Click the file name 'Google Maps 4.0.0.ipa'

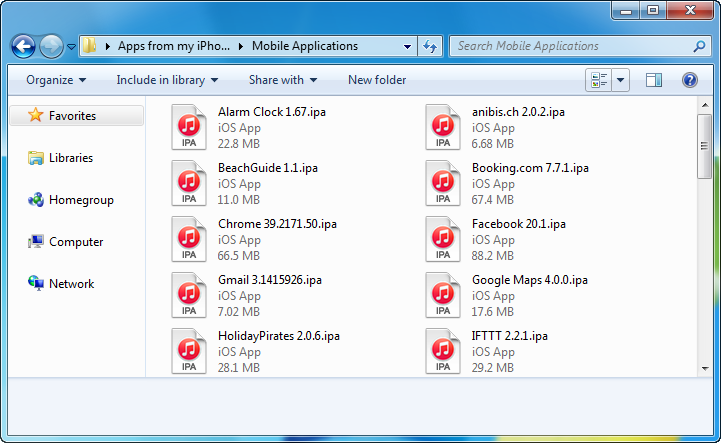coord(530,280)
